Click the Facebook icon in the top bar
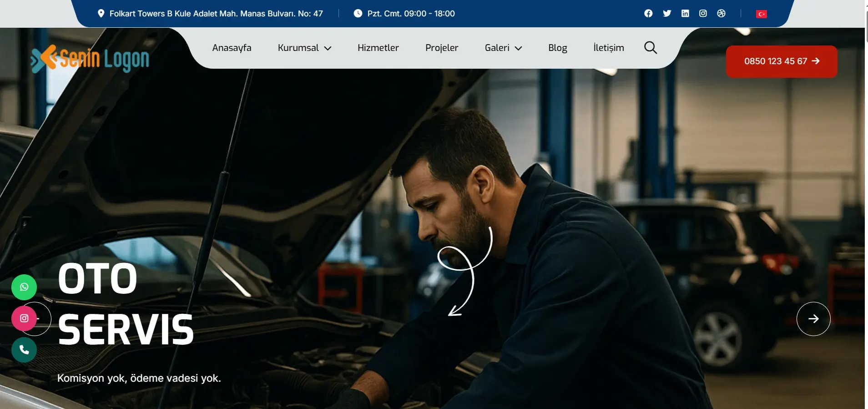Screen dimensions: 868x409 (x=648, y=14)
